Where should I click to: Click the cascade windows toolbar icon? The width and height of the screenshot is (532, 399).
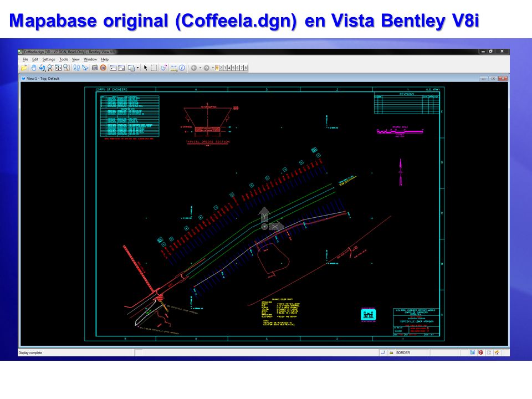tap(131, 68)
